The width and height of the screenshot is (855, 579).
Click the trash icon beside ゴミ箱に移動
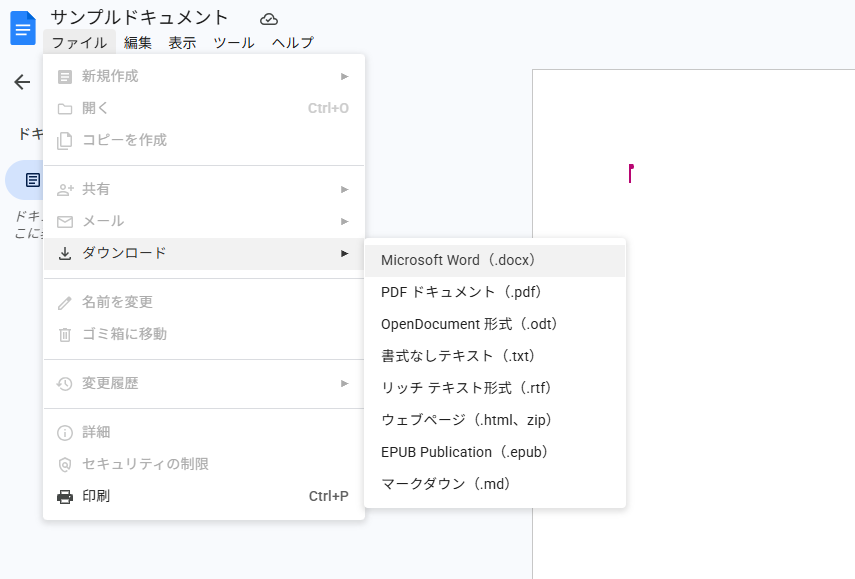coord(65,334)
